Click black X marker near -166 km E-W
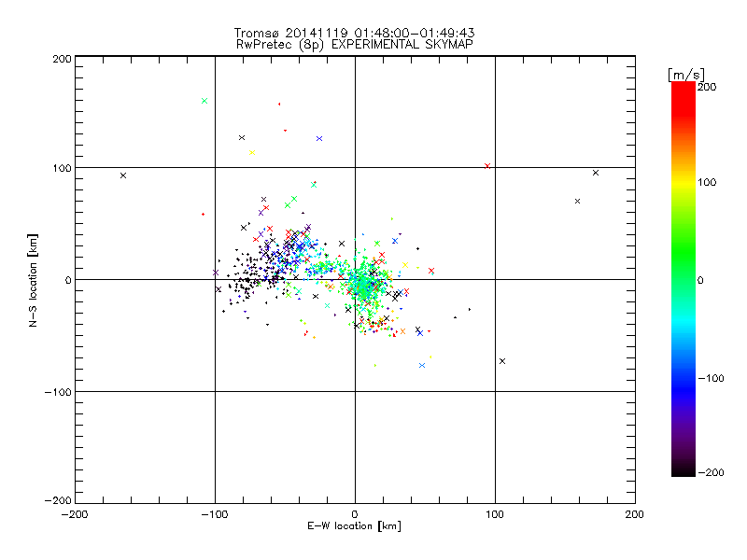 [123, 175]
